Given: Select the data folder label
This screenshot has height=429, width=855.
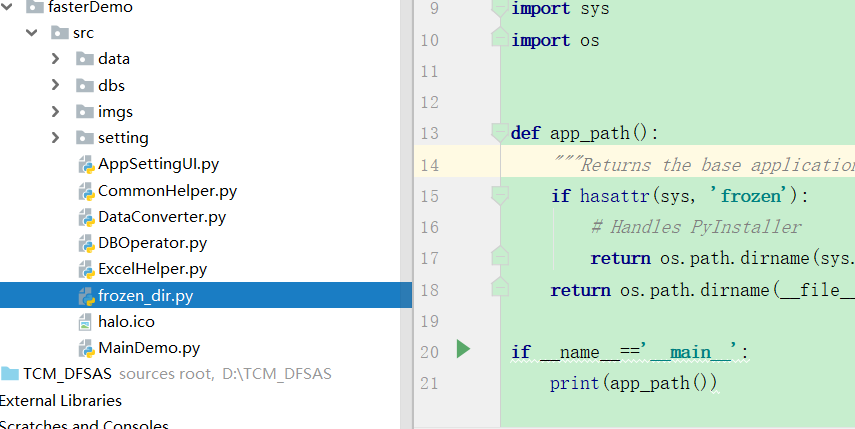Looking at the screenshot, I should pyautogui.click(x=114, y=58).
